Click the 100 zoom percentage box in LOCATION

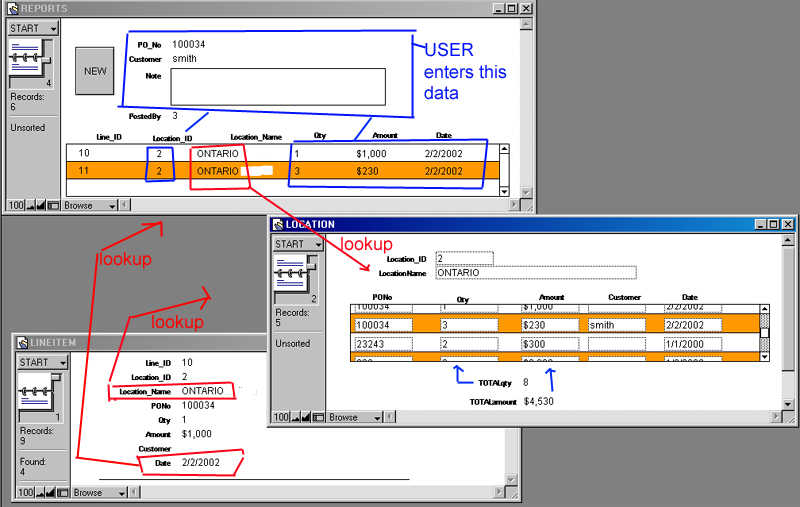pos(279,417)
